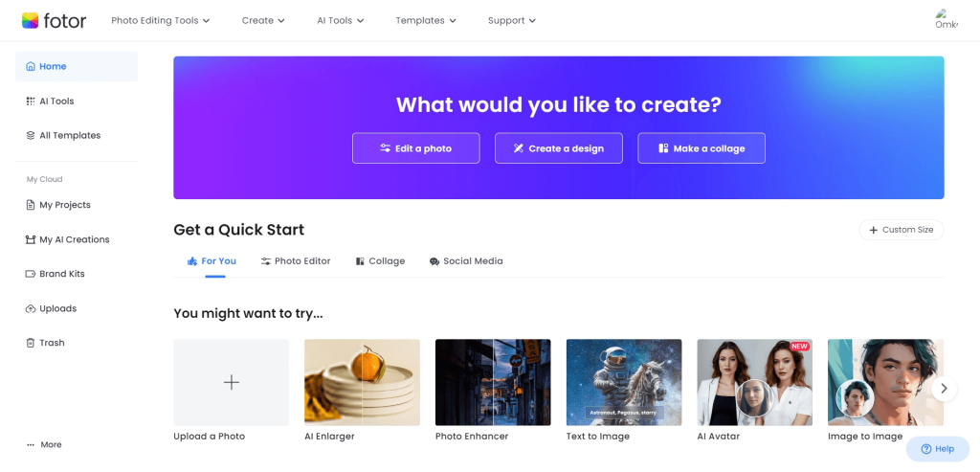
Task: Click the Custom Size button
Action: pyautogui.click(x=902, y=230)
